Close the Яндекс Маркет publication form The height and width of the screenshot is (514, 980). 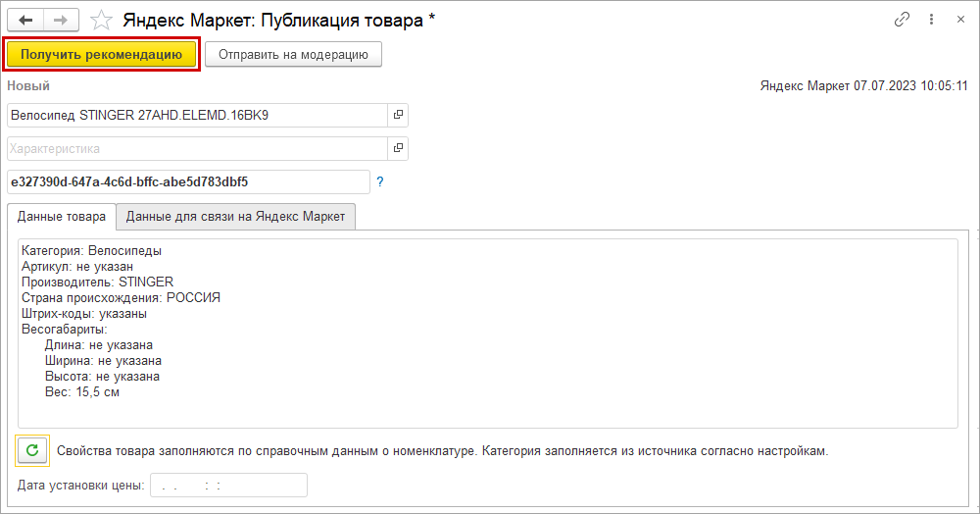click(959, 20)
